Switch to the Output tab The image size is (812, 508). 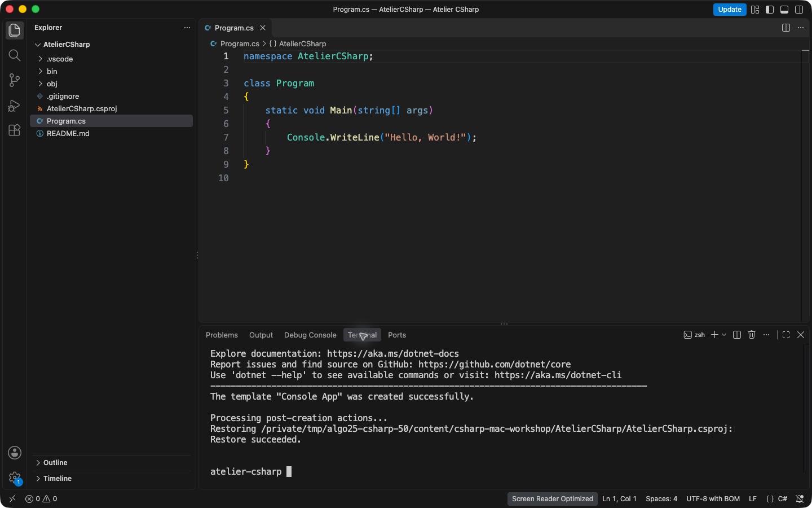[x=261, y=335]
